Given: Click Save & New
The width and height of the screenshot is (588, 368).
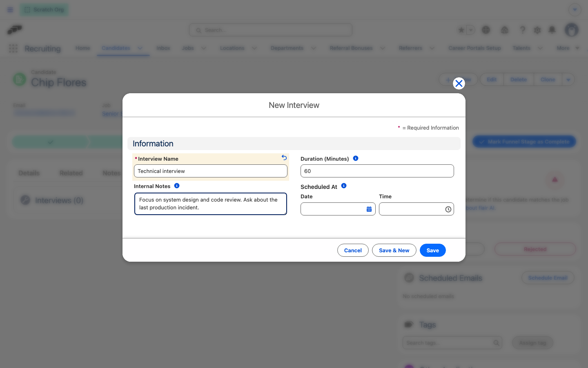Looking at the screenshot, I should (394, 250).
